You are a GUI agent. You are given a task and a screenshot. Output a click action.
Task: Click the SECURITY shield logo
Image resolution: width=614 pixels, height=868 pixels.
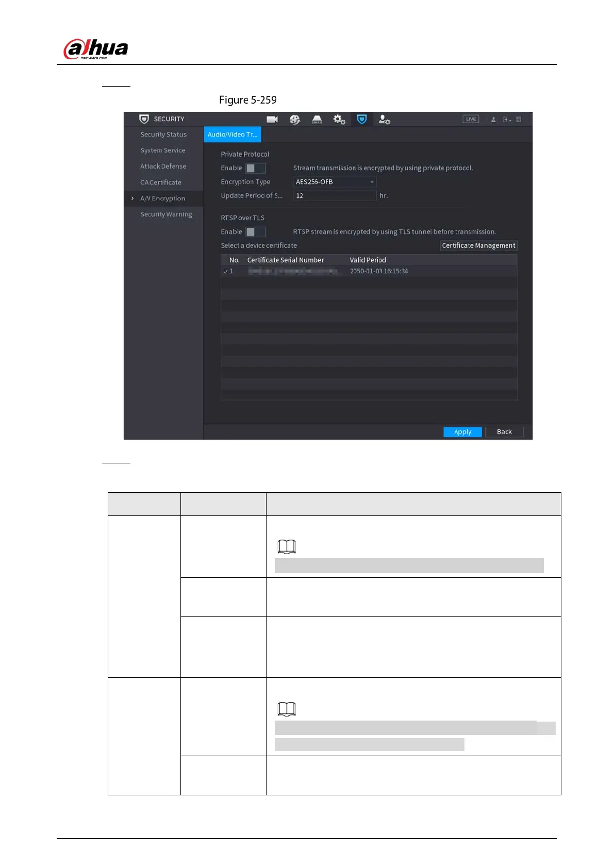pos(144,119)
